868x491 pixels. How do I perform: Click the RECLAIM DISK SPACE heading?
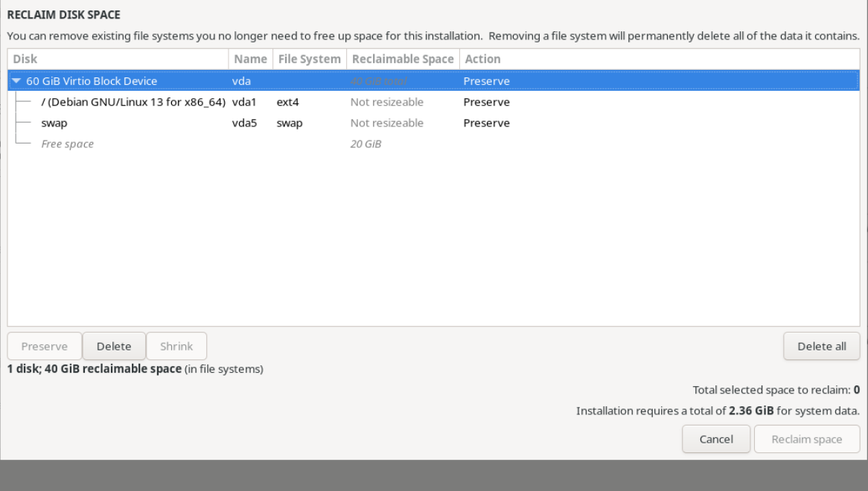pos(64,15)
